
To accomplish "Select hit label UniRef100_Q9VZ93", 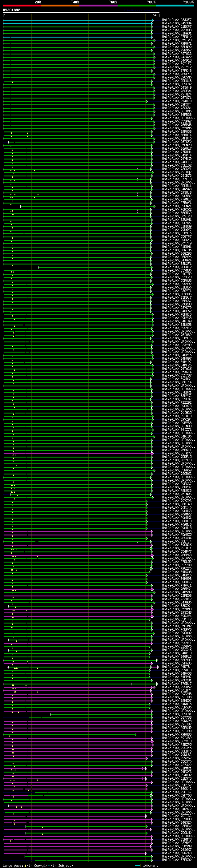I will 177,501.
